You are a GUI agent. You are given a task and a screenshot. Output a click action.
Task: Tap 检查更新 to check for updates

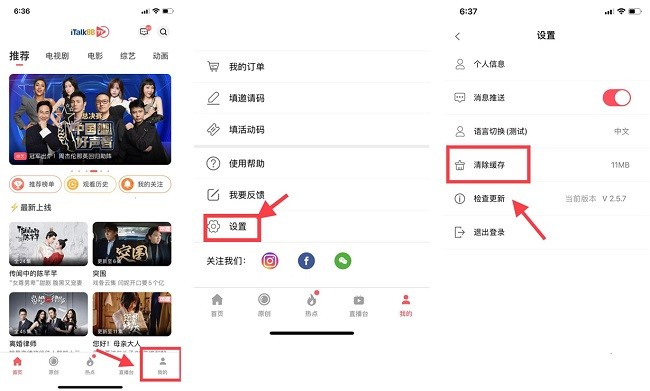[547, 199]
